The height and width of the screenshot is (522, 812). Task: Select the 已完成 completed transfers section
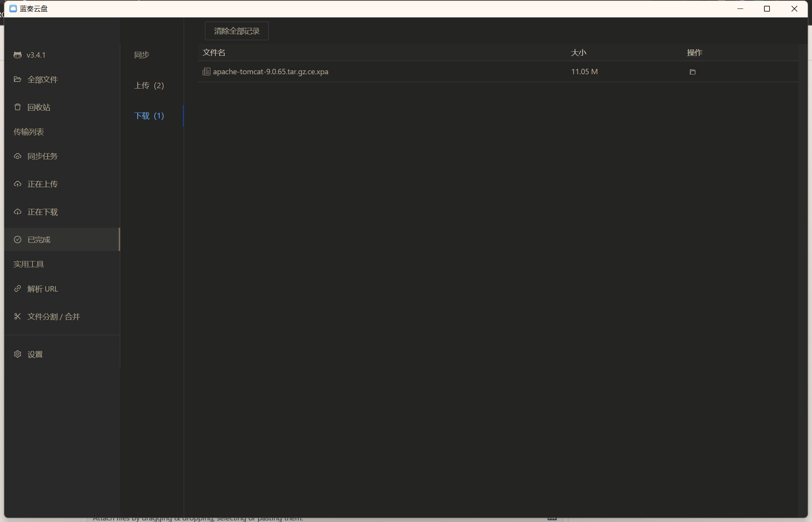point(38,239)
